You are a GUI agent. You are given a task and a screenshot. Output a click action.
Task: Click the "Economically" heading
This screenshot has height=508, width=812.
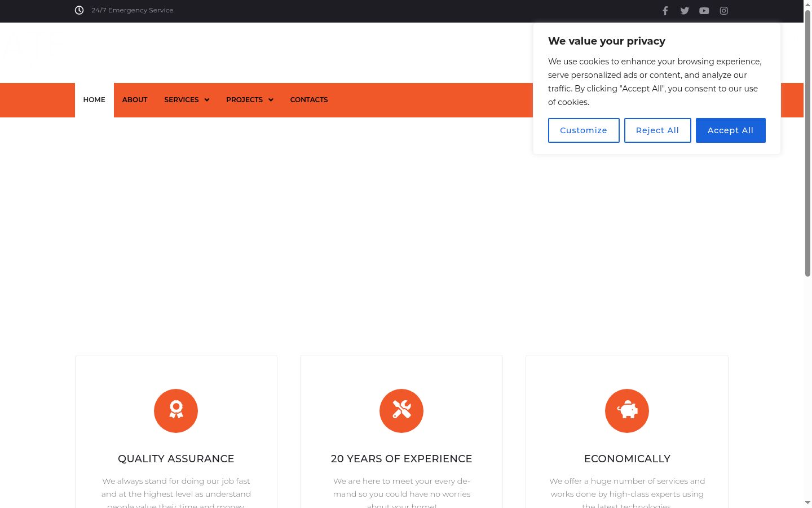coord(627,459)
